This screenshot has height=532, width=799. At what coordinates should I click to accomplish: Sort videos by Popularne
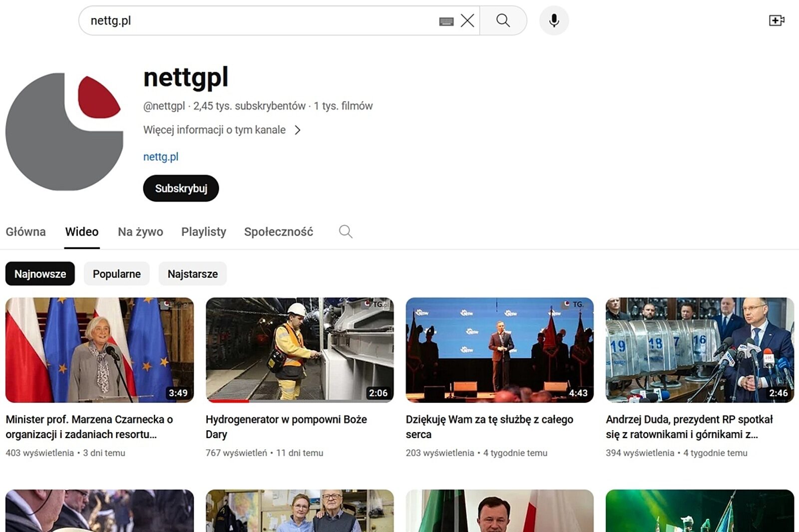point(116,274)
